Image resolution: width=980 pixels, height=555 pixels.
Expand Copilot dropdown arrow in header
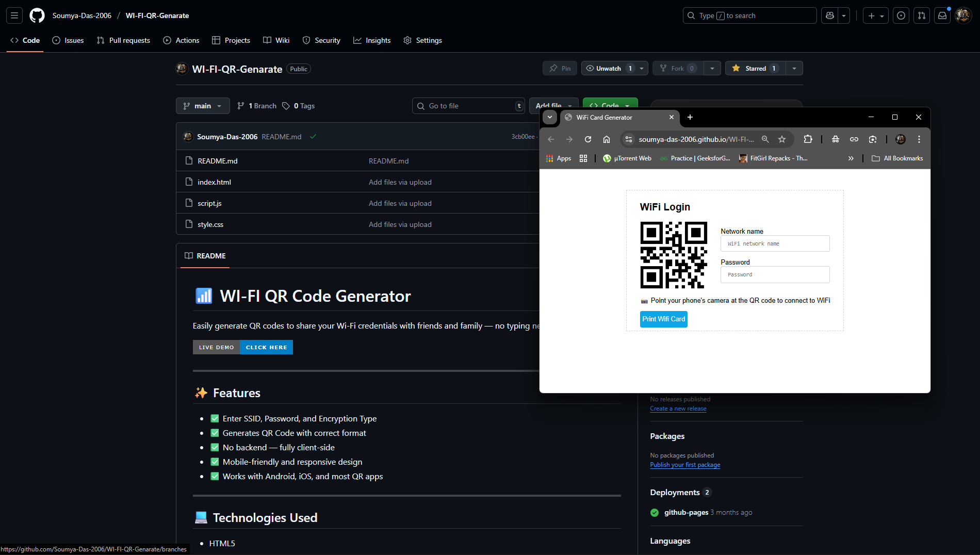[844, 15]
